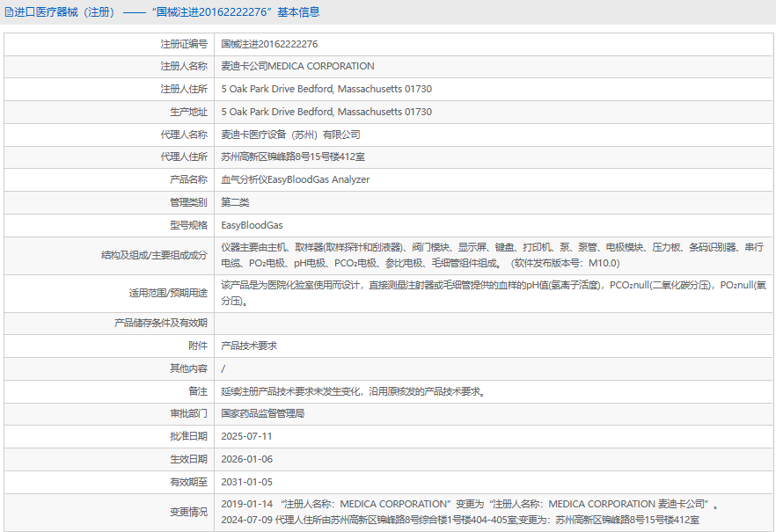Select agent address "苏州高新区锦峰路8号15号楼412室" in 代理人住所 row
776x532 pixels.
293,157
